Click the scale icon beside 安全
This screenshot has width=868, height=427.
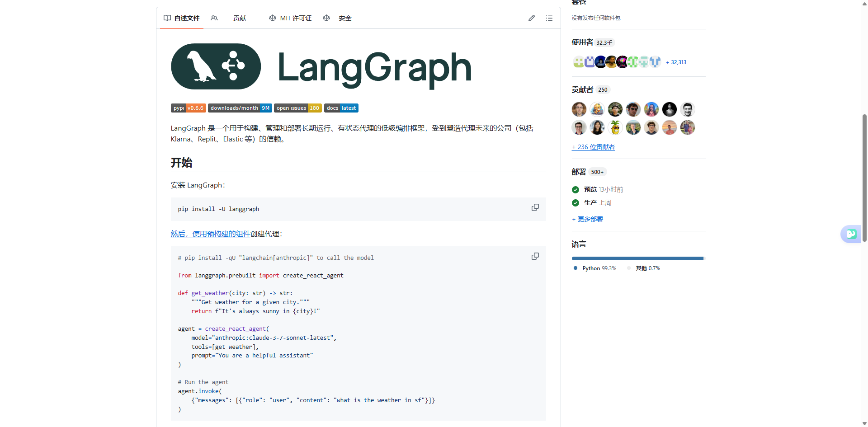click(326, 18)
